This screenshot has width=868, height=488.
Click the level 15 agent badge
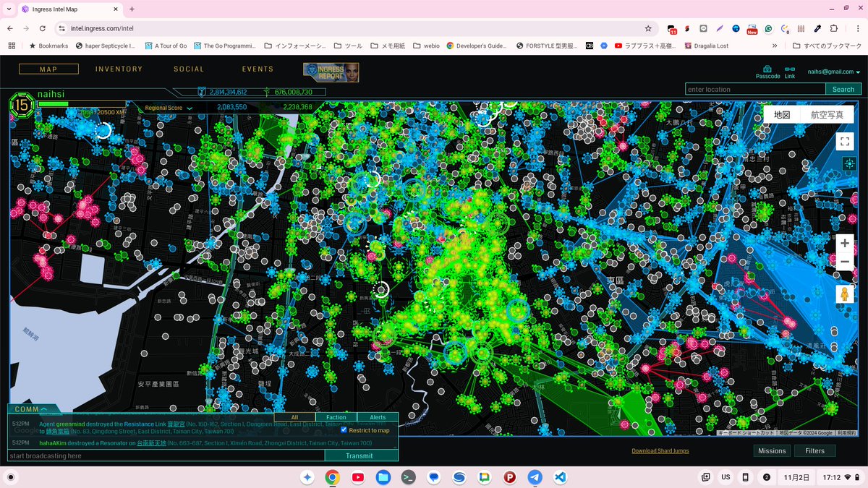(x=22, y=107)
